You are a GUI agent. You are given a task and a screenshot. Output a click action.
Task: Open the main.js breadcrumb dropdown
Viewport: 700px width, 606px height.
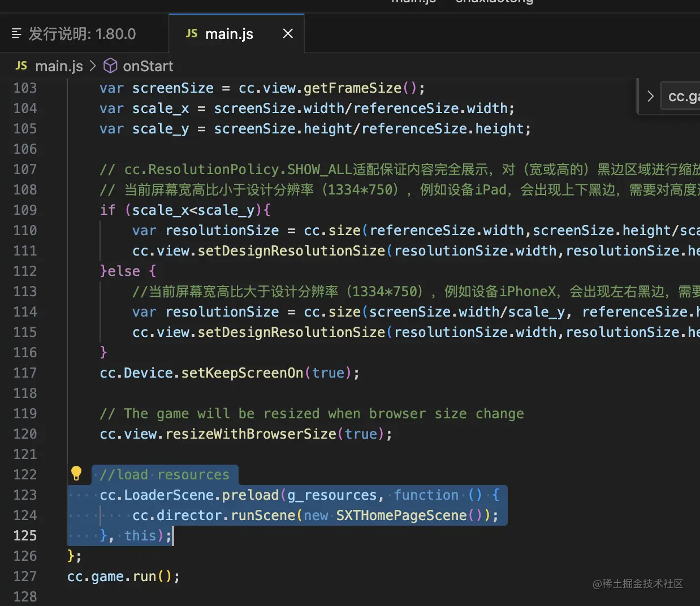pyautogui.click(x=59, y=66)
